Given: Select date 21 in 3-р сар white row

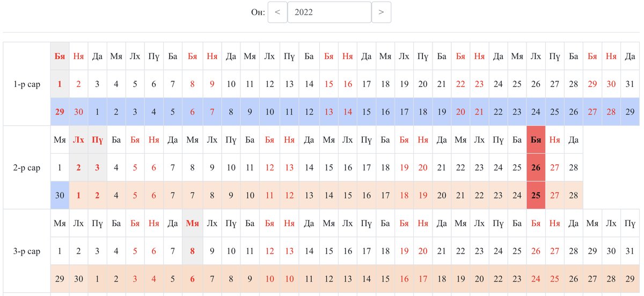Looking at the screenshot, I should 442,251.
